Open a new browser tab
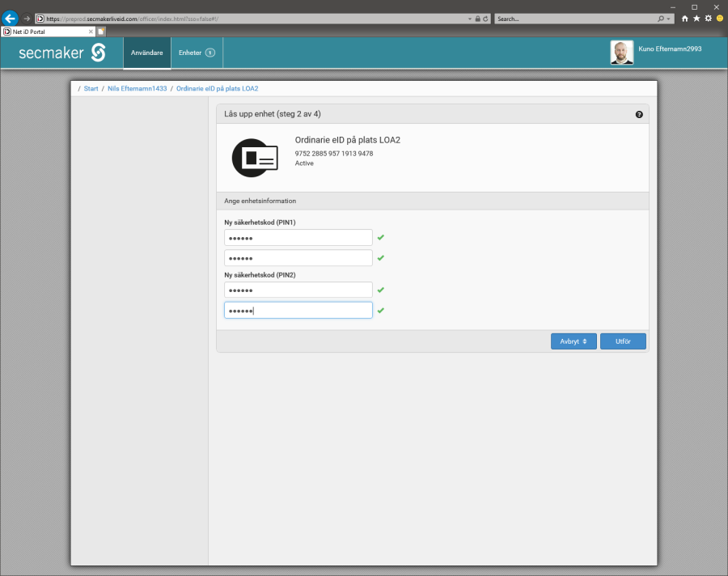This screenshot has width=728, height=576. pos(101,32)
